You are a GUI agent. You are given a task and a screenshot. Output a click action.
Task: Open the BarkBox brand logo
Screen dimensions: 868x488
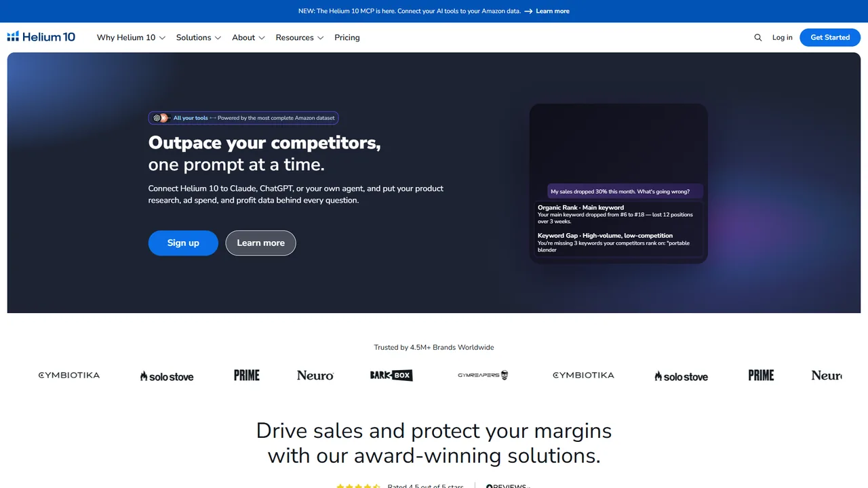point(391,375)
